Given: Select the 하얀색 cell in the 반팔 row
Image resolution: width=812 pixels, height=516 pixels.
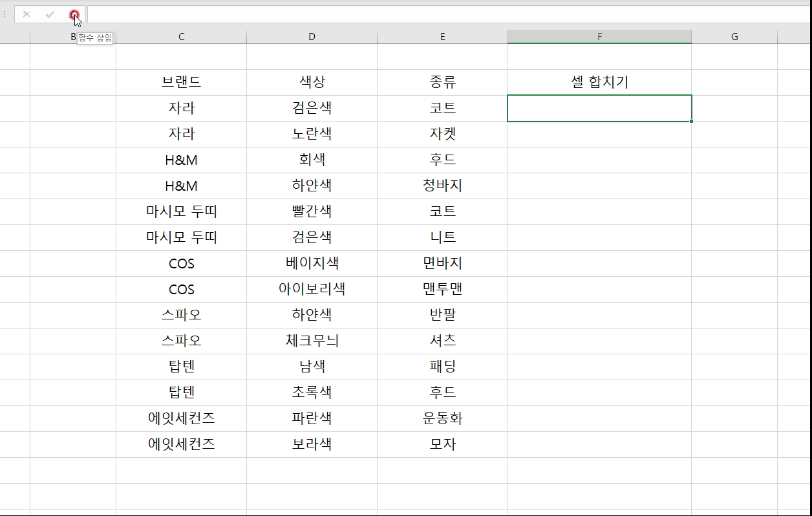Looking at the screenshot, I should click(312, 315).
